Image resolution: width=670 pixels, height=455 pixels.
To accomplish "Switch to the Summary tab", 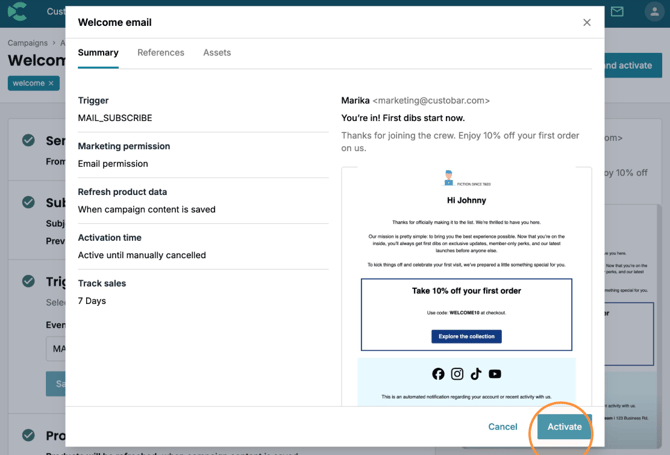I will (x=98, y=53).
